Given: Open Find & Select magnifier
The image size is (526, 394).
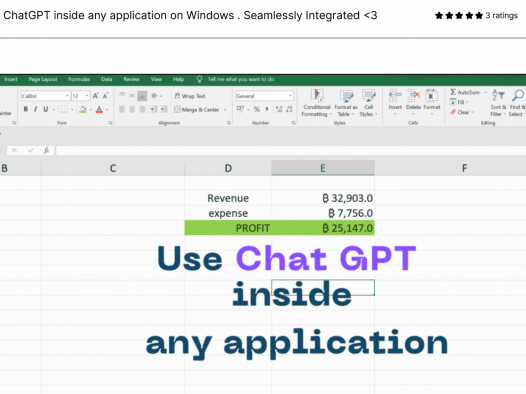Looking at the screenshot, I should pyautogui.click(x=517, y=103).
